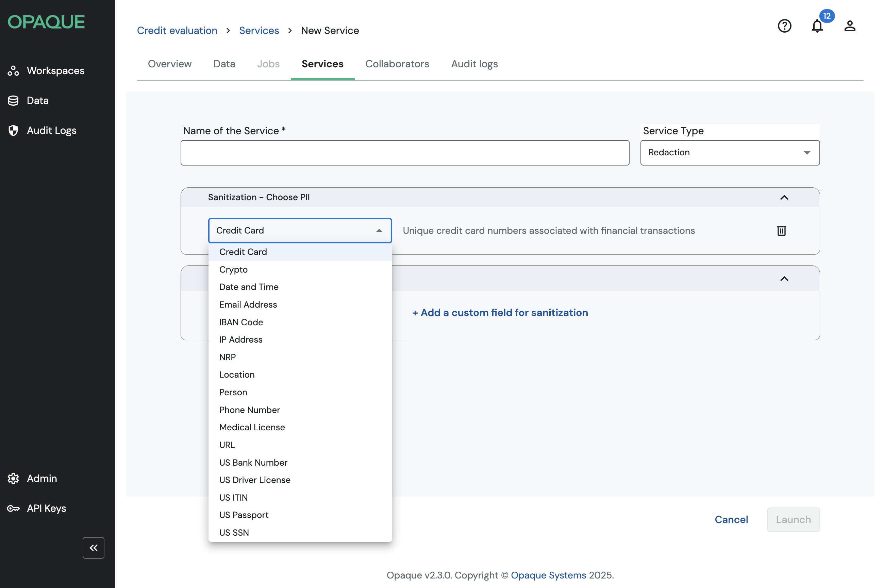Choose Date and Time option
This screenshot has height=588, width=884.
tap(300, 287)
